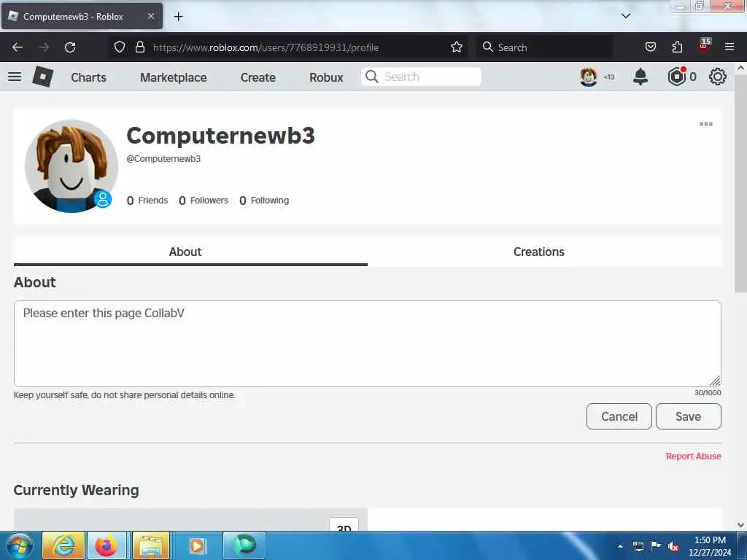Open the taskbar clock and date
This screenshot has width=747, height=560.
point(710,546)
